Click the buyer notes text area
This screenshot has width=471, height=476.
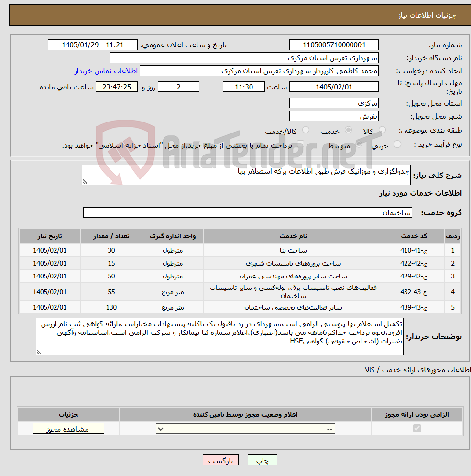[219, 336]
